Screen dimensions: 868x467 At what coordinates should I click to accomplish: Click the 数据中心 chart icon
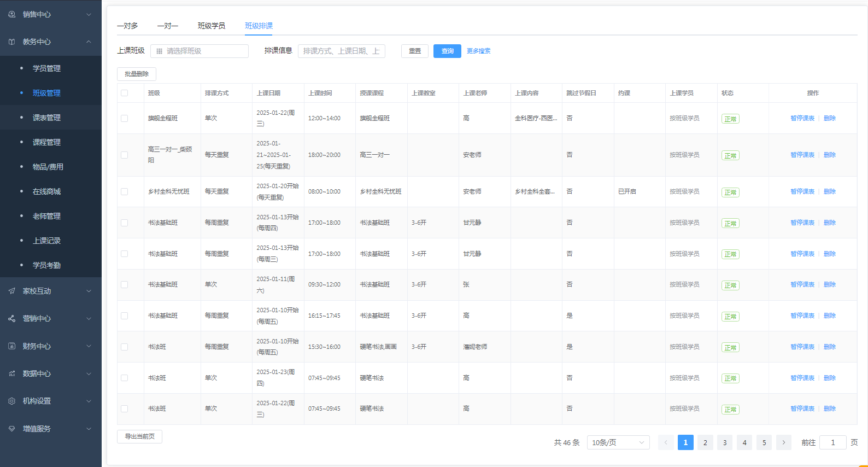click(x=11, y=373)
